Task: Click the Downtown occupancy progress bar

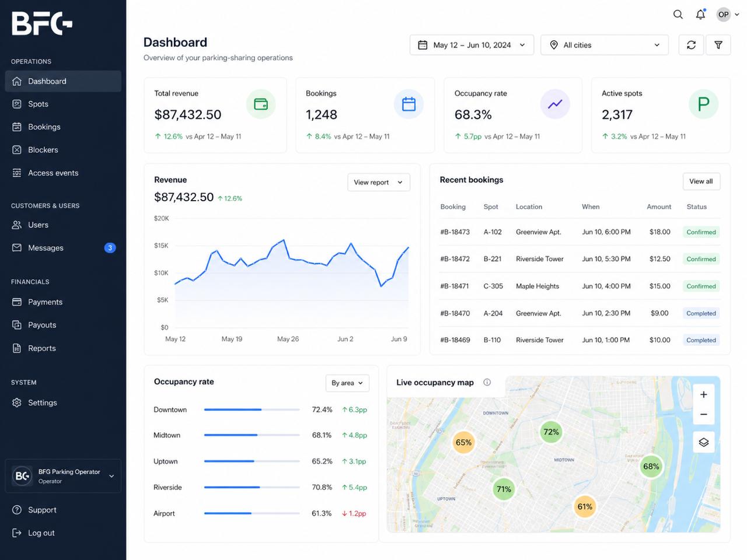Action: [252, 409]
